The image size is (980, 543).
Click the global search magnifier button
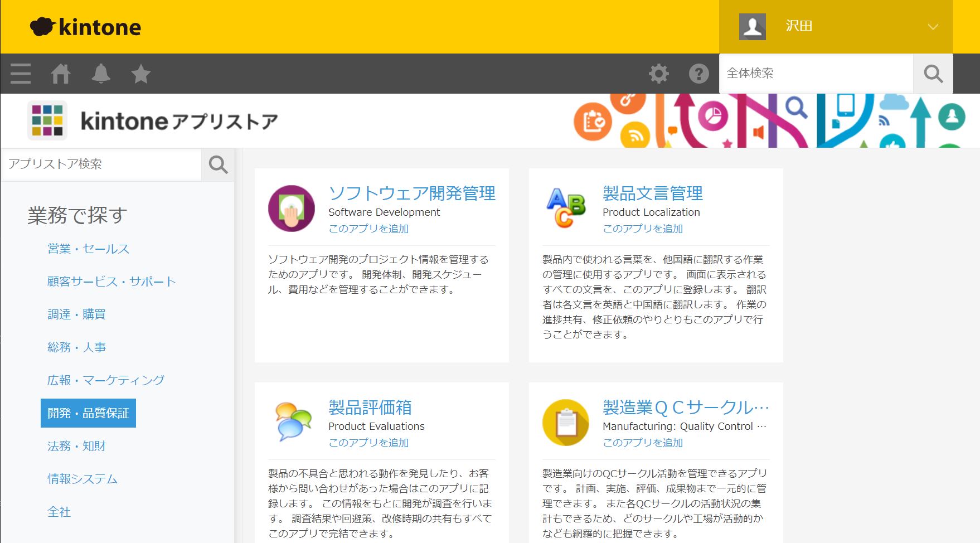(933, 74)
